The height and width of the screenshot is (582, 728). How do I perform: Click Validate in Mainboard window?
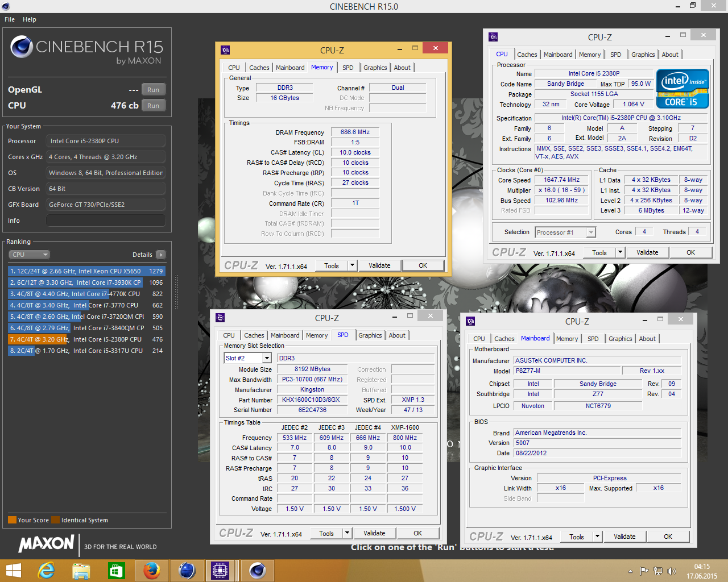(624, 537)
